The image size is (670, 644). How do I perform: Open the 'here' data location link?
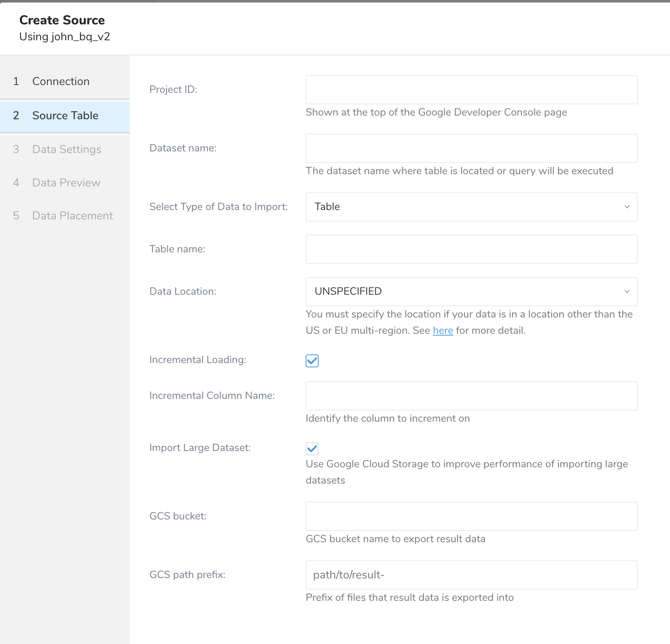(x=443, y=331)
